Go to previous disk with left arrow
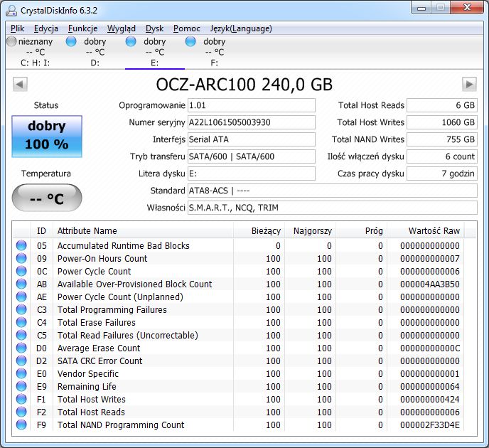This screenshot has width=489, height=448. (21, 84)
